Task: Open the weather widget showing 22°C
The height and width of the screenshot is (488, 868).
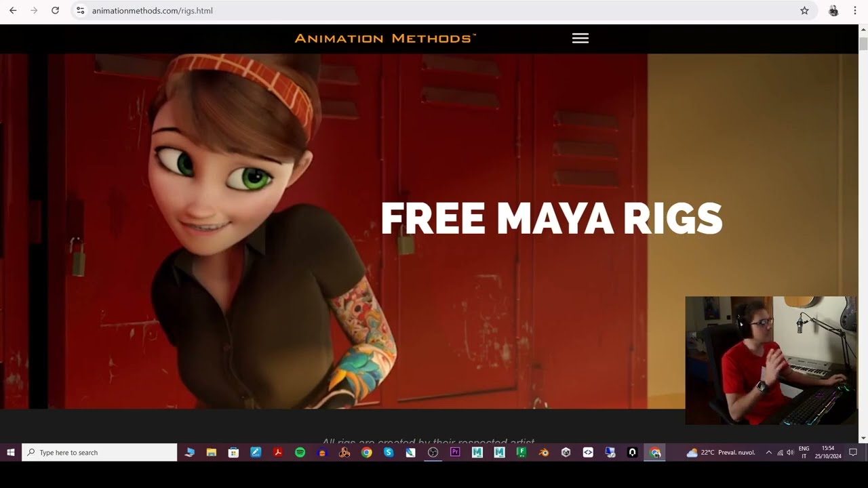Action: (x=721, y=452)
